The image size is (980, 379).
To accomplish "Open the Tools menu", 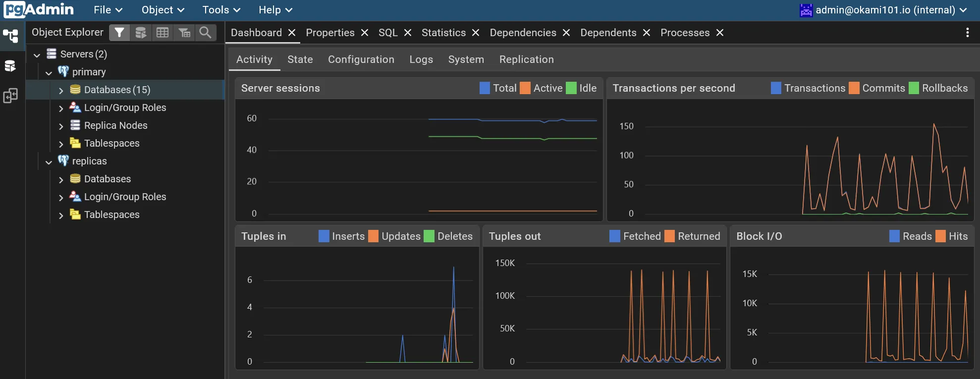I will click(221, 10).
